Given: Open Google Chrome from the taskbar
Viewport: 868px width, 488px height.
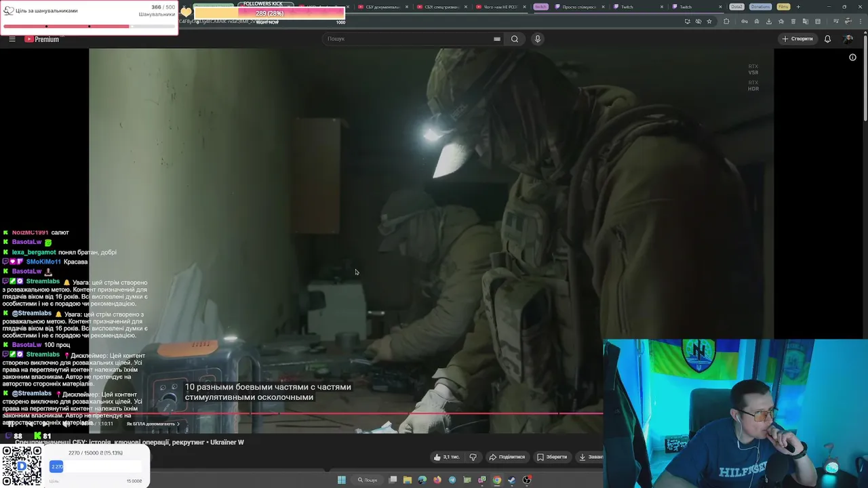Looking at the screenshot, I should coord(497,480).
